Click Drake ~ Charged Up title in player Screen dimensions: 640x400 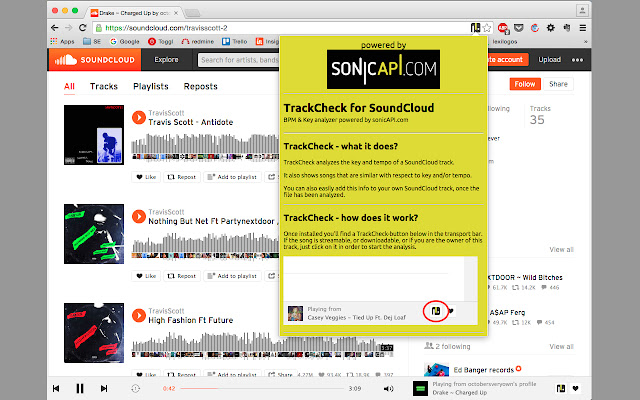pyautogui.click(x=460, y=392)
